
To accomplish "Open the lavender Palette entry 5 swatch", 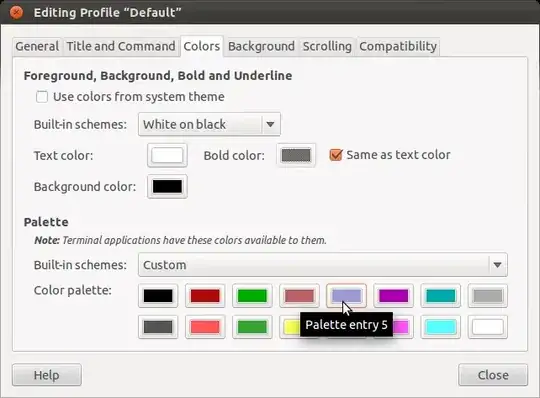I will coord(346,295).
